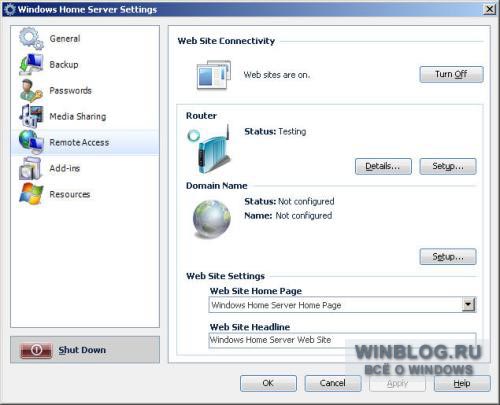Image resolution: width=500 pixels, height=405 pixels.
Task: Click the Domain Name heading
Action: coord(217,186)
